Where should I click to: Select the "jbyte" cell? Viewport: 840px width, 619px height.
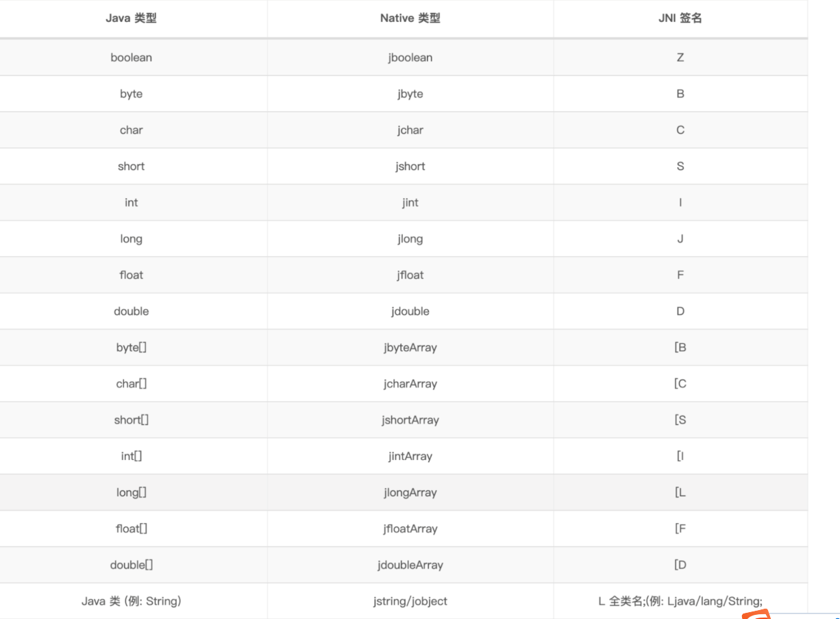click(410, 94)
